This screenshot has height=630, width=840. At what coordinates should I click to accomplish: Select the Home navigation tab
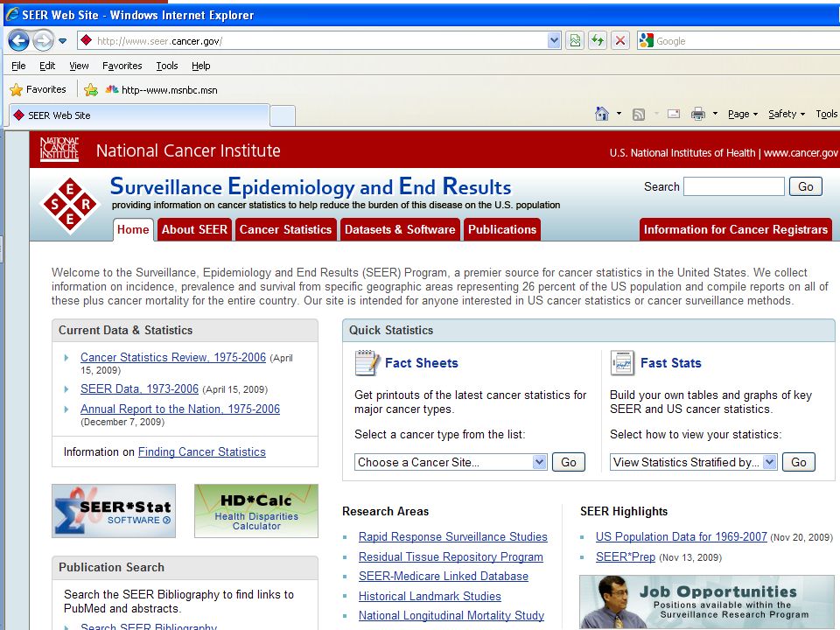point(133,230)
